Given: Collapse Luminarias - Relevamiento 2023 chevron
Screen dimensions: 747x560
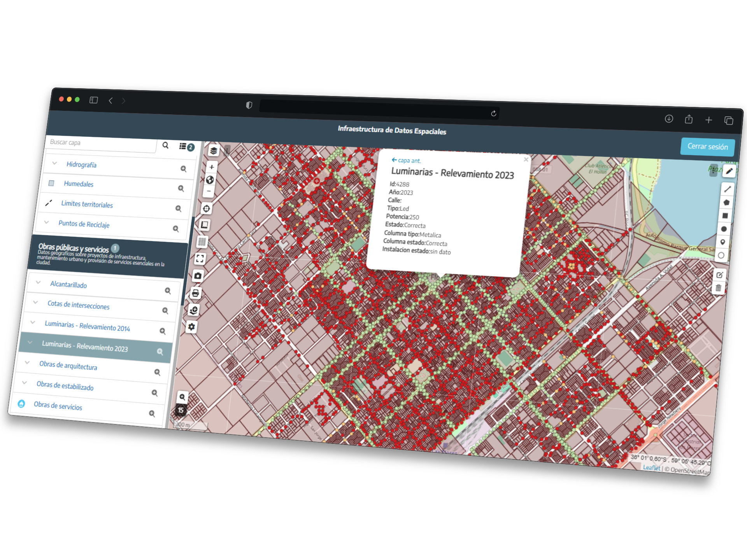Looking at the screenshot, I should click(30, 343).
